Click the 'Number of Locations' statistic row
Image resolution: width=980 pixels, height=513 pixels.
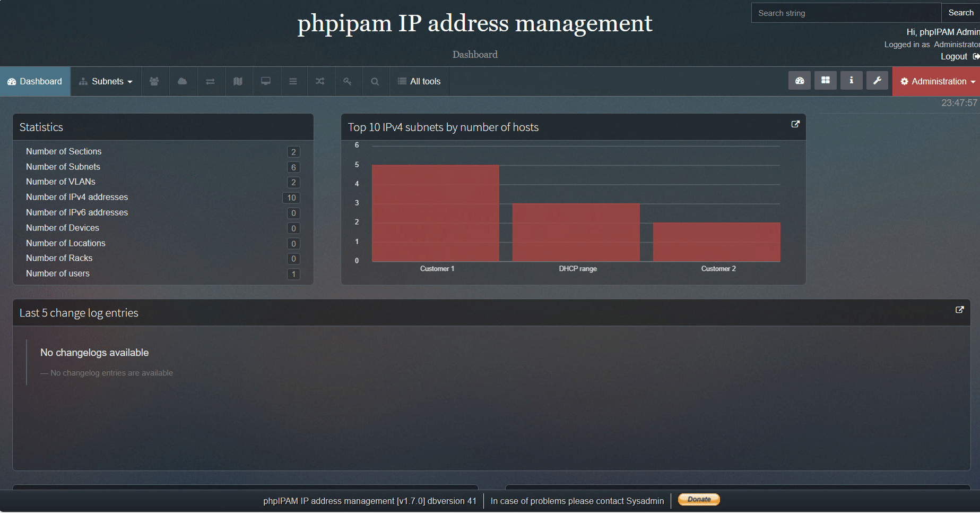[x=163, y=243]
